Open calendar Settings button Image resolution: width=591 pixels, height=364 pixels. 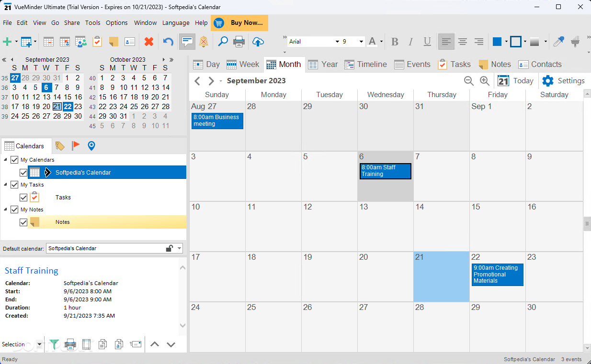[563, 81]
